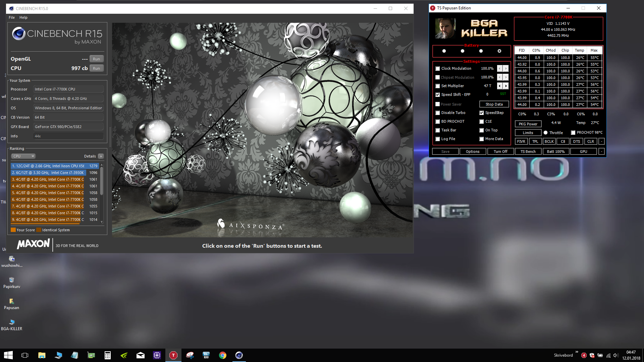The image size is (644, 362).
Task: Enable the Disable Turbo checkbox
Action: [438, 113]
